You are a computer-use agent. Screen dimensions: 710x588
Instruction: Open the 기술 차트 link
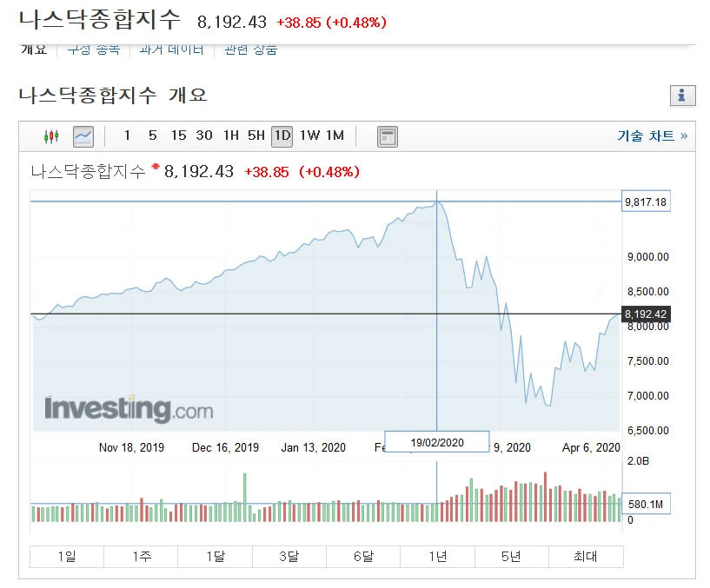click(652, 135)
